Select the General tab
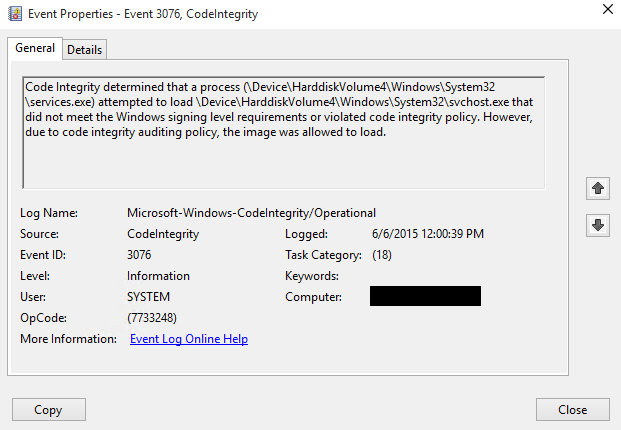This screenshot has height=430, width=621. [x=34, y=49]
